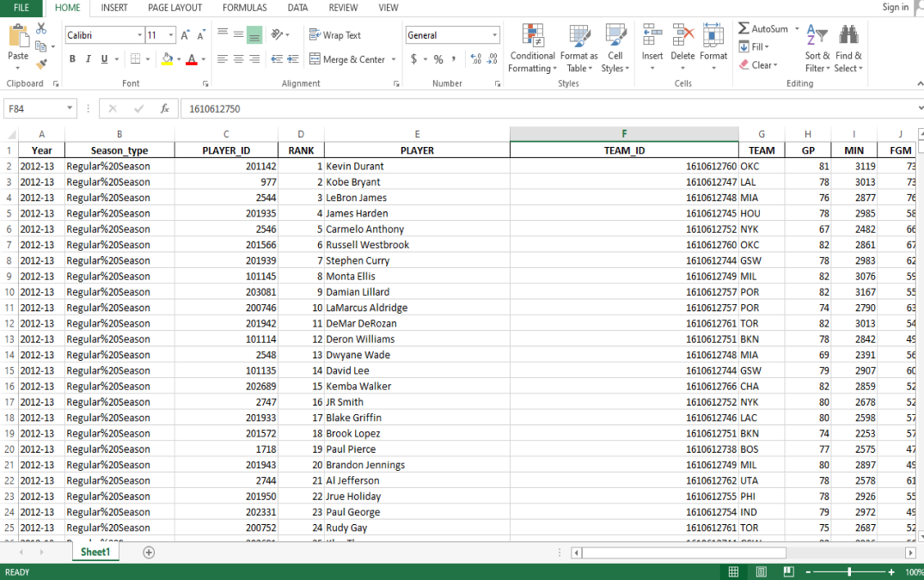Click the red Font Color A

192,59
